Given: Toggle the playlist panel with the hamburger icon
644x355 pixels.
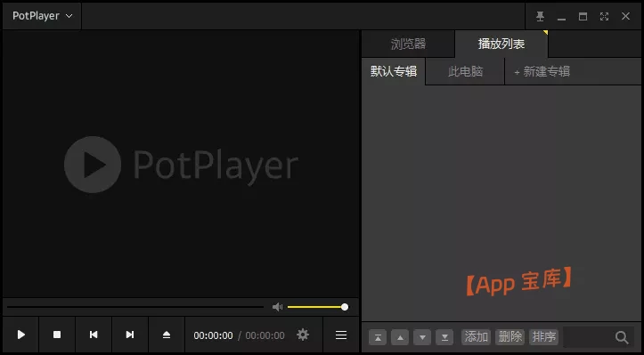Looking at the screenshot, I should coord(341,335).
